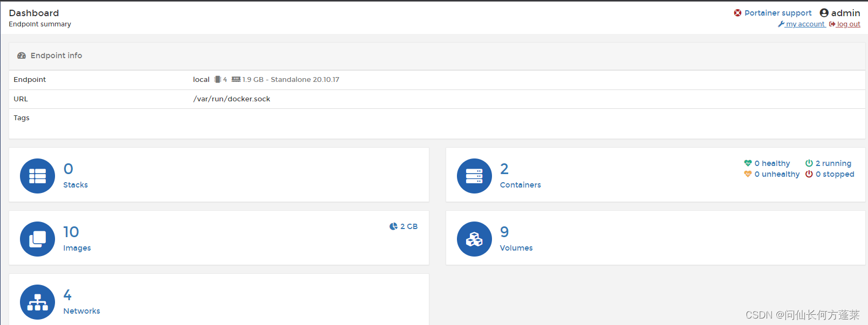Click the Portainer support lifebuoy icon
This screenshot has height=325, width=868.
click(737, 13)
